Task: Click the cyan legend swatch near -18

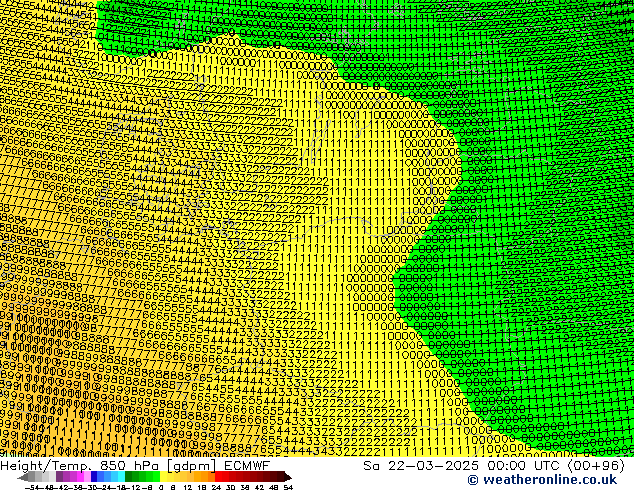Action: point(121,476)
